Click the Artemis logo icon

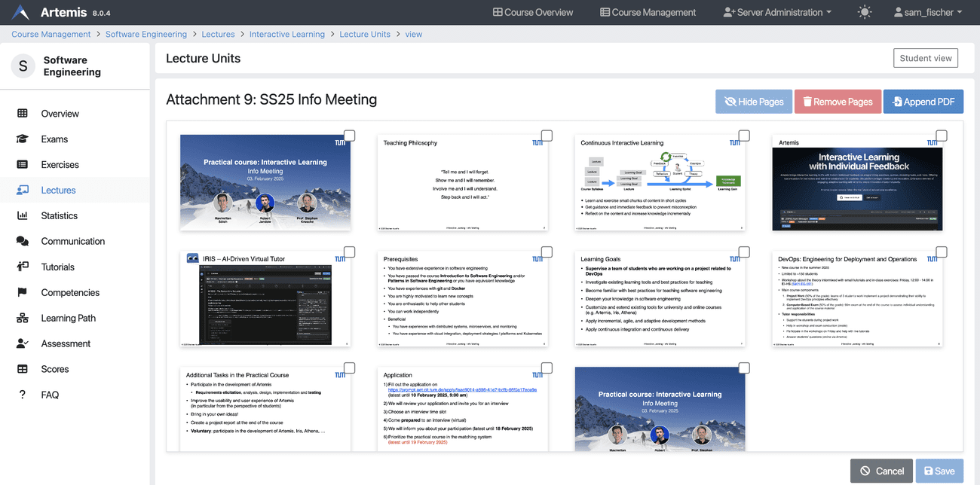pos(21,12)
